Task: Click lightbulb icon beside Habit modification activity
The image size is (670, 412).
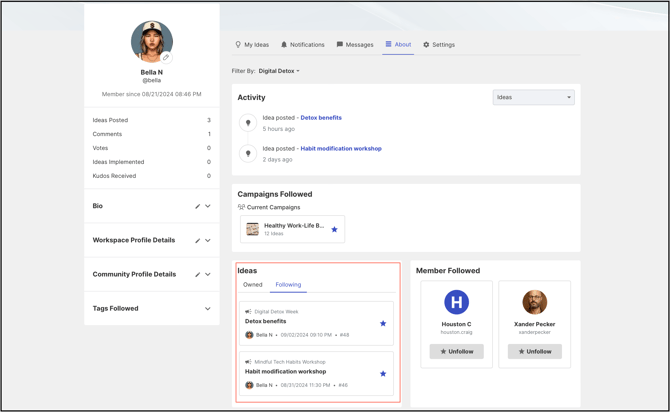Action: point(248,153)
